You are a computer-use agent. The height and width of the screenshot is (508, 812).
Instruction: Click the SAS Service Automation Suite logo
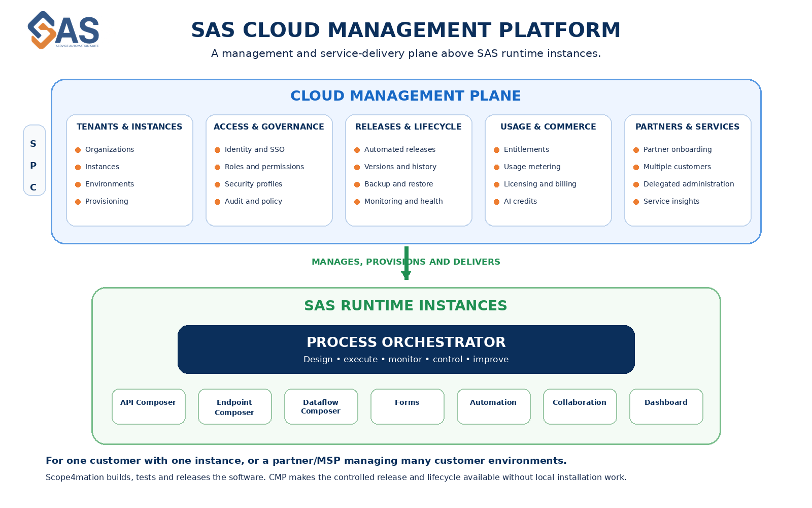tap(63, 30)
